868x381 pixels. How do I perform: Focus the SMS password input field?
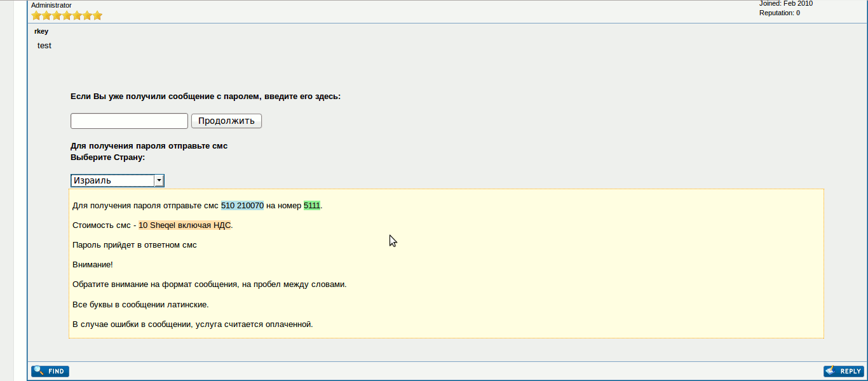pyautogui.click(x=129, y=121)
